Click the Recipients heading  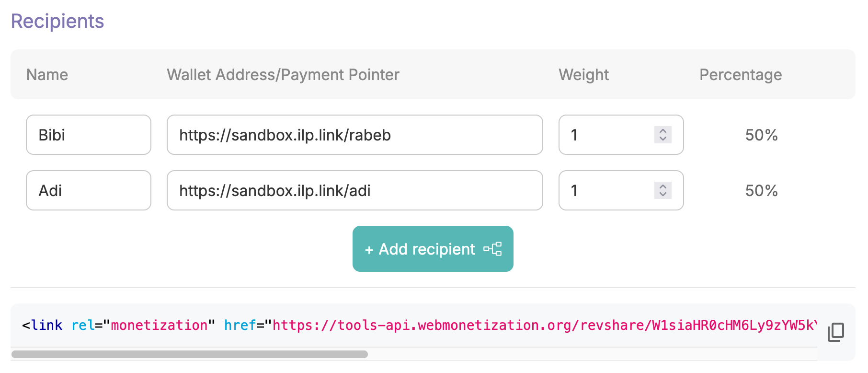tap(57, 21)
